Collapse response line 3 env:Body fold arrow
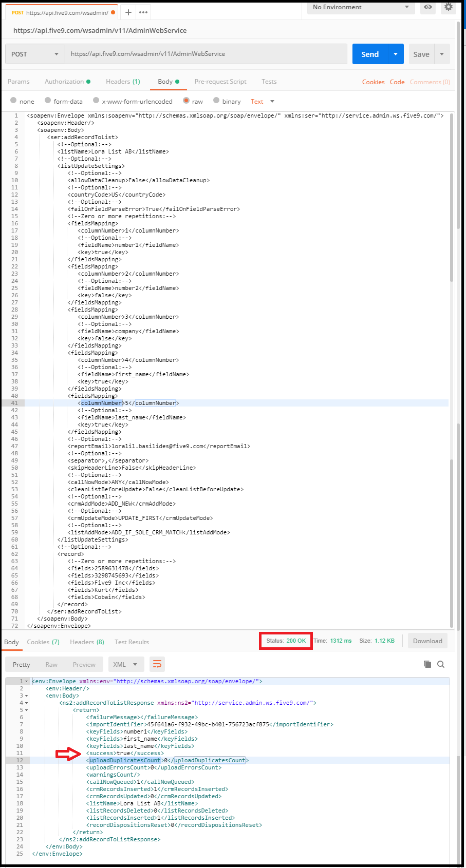Screen dimensions: 466x868 27,696
